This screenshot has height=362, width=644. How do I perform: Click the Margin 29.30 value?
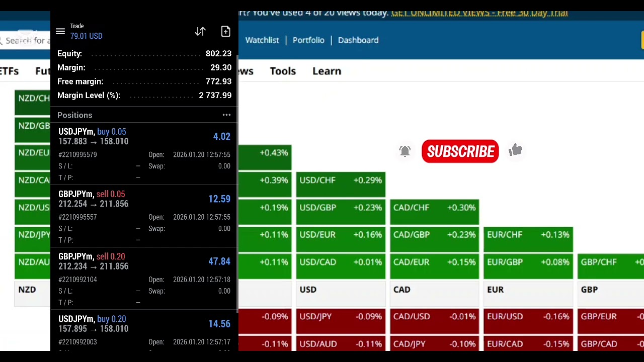point(221,68)
